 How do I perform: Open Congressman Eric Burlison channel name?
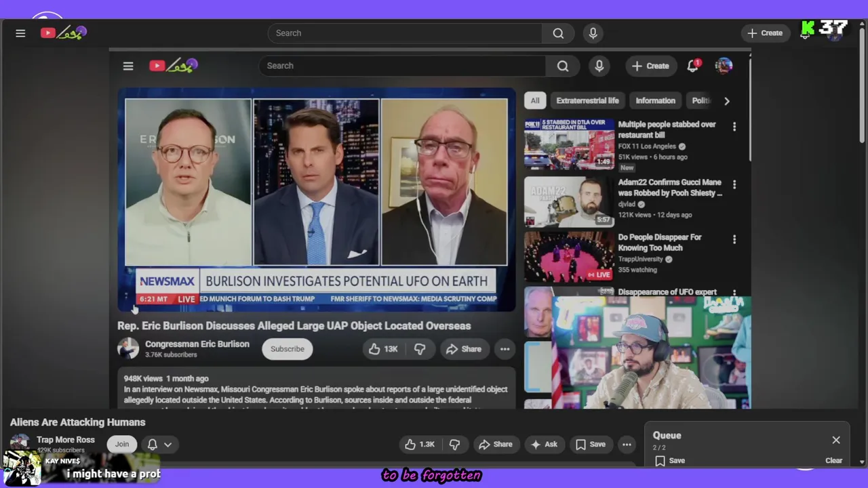click(x=197, y=344)
